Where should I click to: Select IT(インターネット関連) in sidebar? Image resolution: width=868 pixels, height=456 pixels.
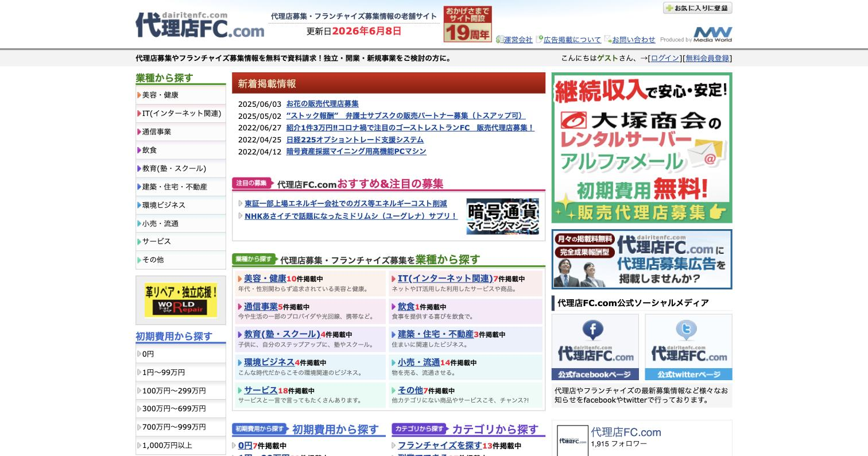181,113
